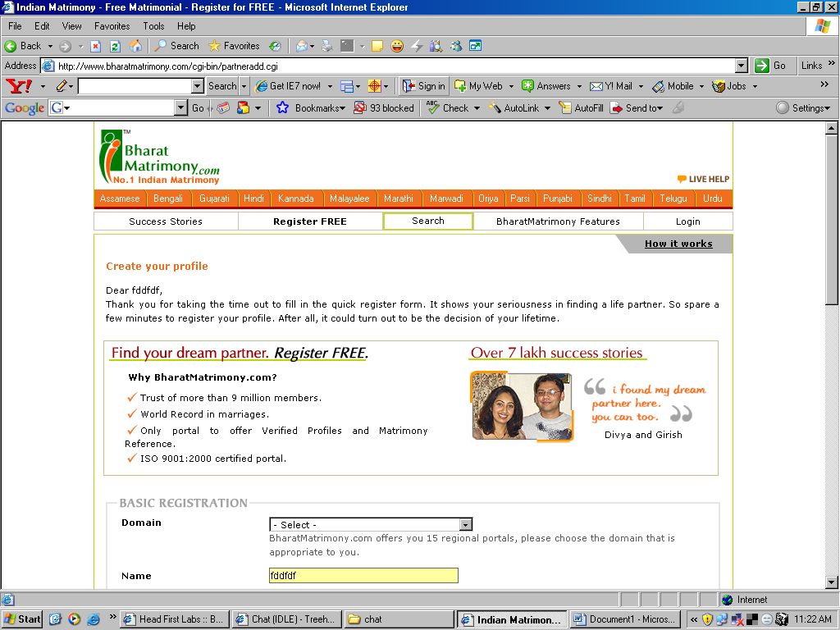This screenshot has width=840, height=630.
Task: Switch to Head First Labs taskbar window
Action: (x=175, y=619)
